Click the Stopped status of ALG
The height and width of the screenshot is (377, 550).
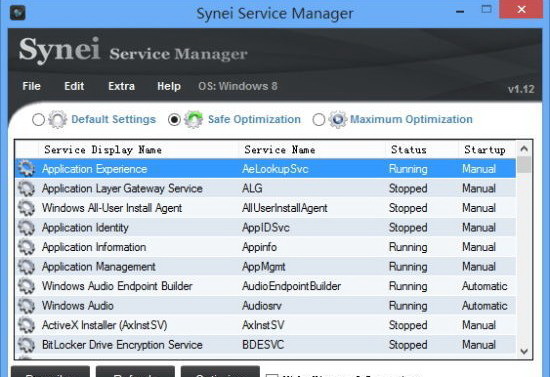tap(408, 189)
